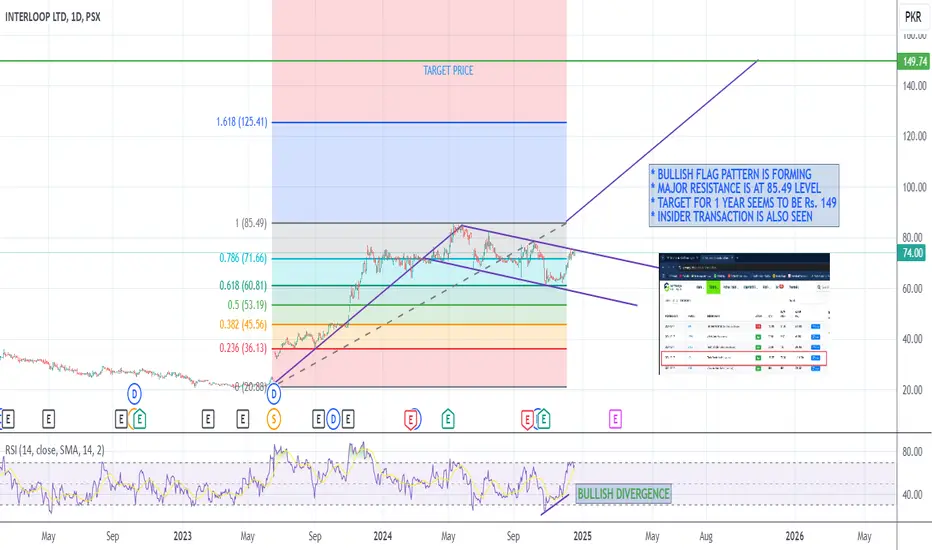Viewport: 932px width, 550px height.
Task: Click the RSI (14, close, SMA, 14, 2) legend
Action: (x=55, y=450)
